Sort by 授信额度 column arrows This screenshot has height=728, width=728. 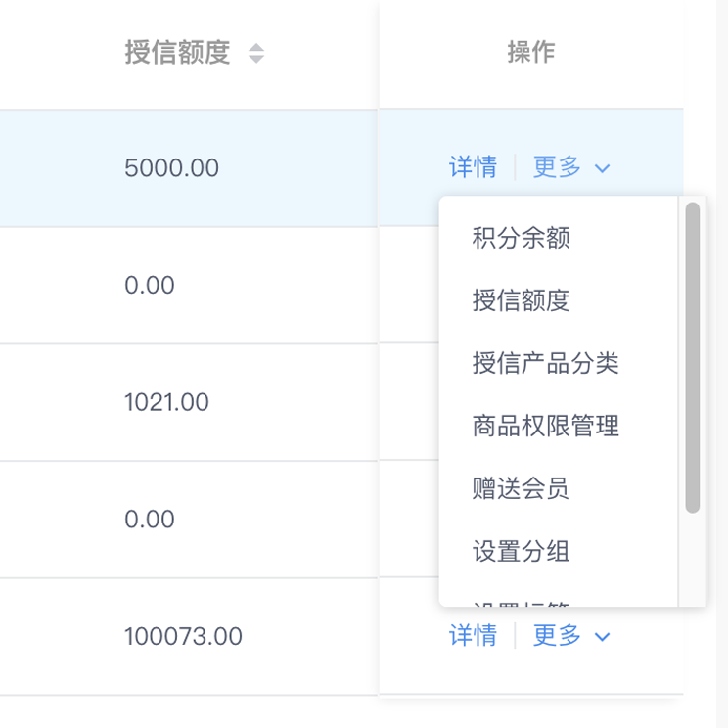[256, 53]
